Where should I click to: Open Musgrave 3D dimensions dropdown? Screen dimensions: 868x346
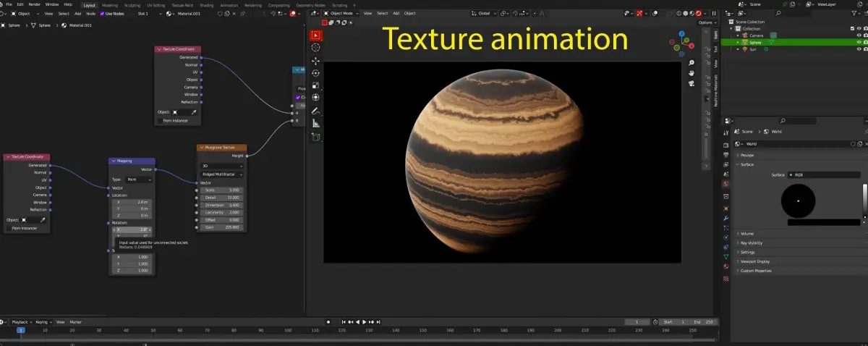[x=222, y=166]
